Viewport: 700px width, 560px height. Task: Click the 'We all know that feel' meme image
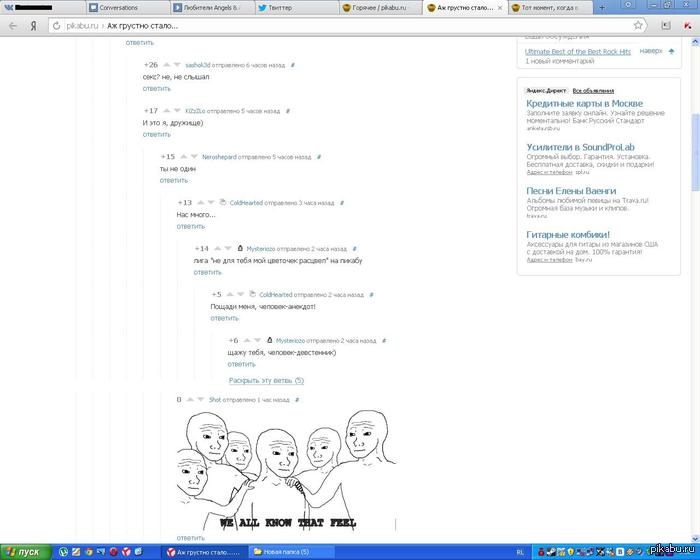coord(286,471)
